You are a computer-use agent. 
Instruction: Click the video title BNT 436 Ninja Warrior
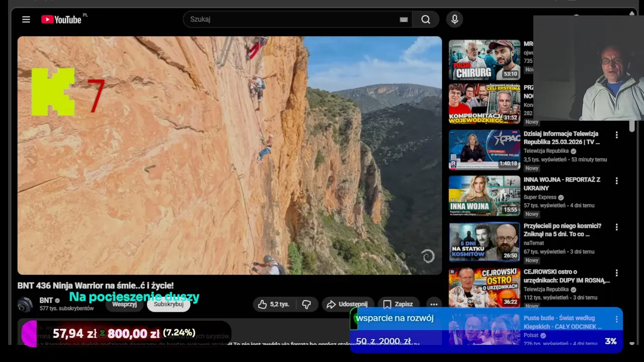96,286
